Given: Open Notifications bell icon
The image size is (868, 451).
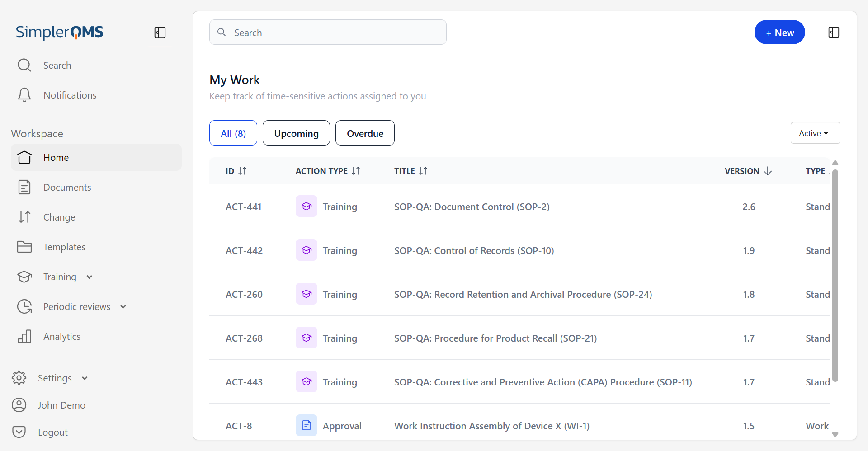Looking at the screenshot, I should [x=24, y=95].
